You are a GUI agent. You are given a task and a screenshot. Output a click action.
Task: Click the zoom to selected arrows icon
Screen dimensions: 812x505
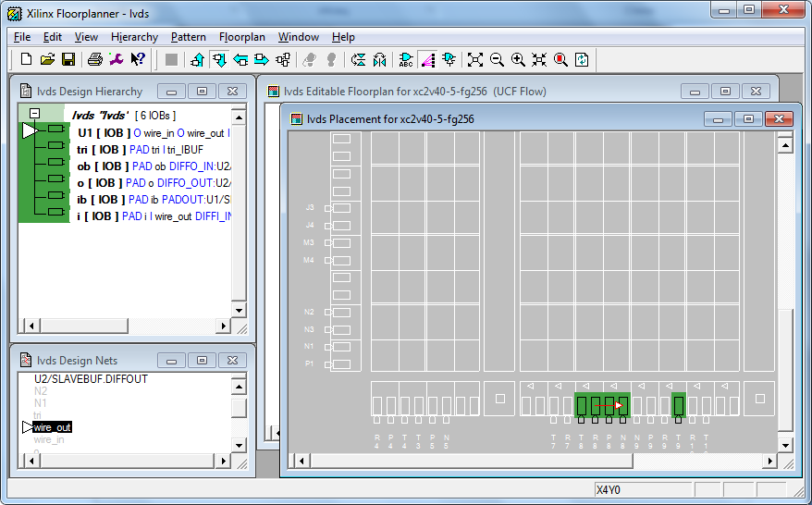[x=539, y=59]
